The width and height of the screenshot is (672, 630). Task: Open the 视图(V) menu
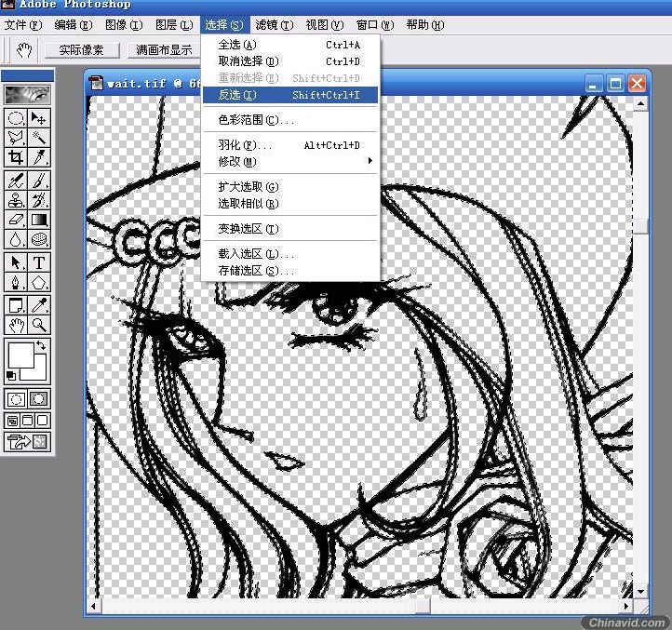(325, 25)
